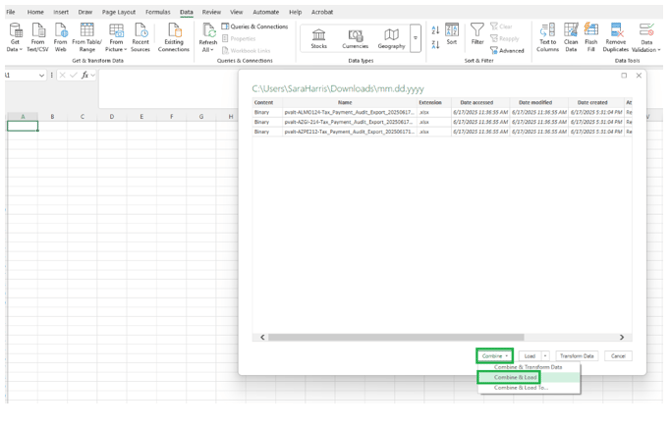This screenshot has height=430, width=670.
Task: Click the fx insert function icon
Action: pyautogui.click(x=85, y=75)
